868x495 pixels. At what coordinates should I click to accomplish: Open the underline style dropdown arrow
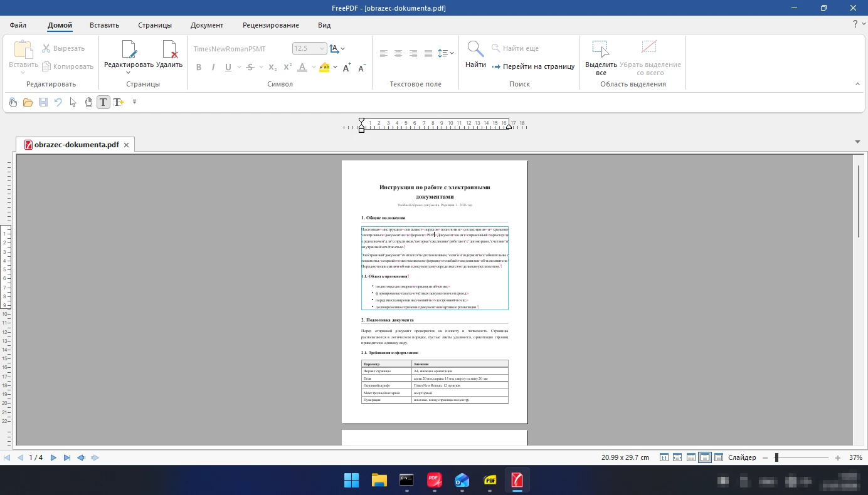tap(238, 68)
